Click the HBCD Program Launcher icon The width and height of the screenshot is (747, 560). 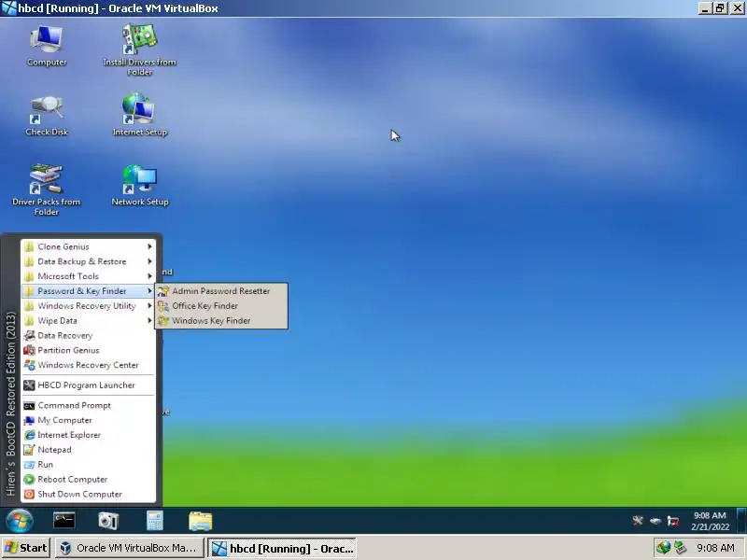pyautogui.click(x=29, y=385)
